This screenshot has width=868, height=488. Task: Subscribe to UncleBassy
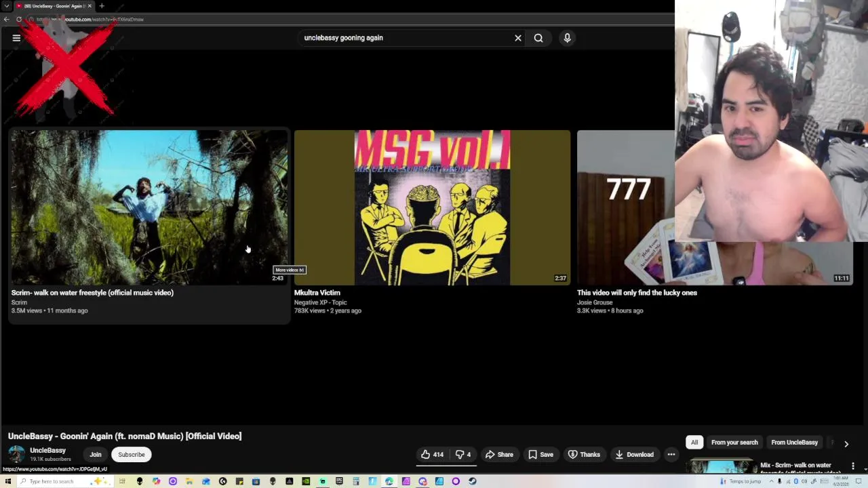[x=132, y=455]
